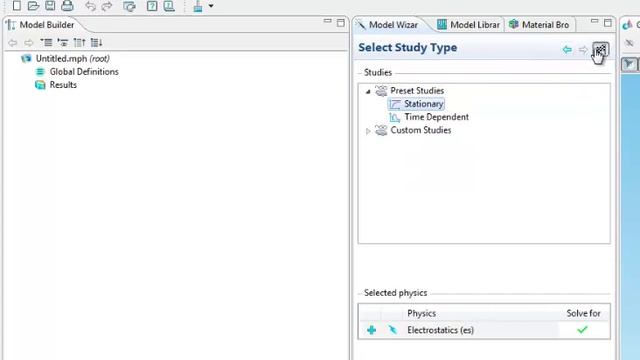
Task: Select Untitled.mph root node
Action: pos(73,58)
